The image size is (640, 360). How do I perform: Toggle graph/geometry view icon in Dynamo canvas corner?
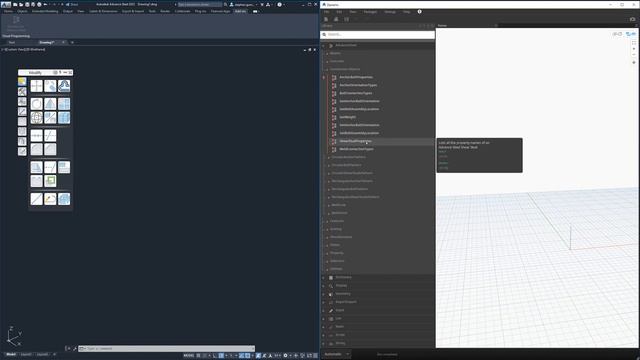[x=631, y=34]
